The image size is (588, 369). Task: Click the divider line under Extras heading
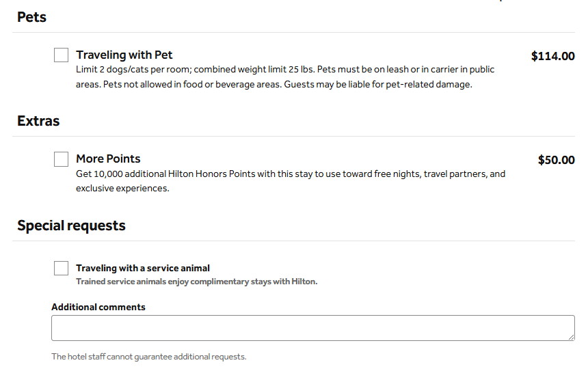(x=294, y=136)
